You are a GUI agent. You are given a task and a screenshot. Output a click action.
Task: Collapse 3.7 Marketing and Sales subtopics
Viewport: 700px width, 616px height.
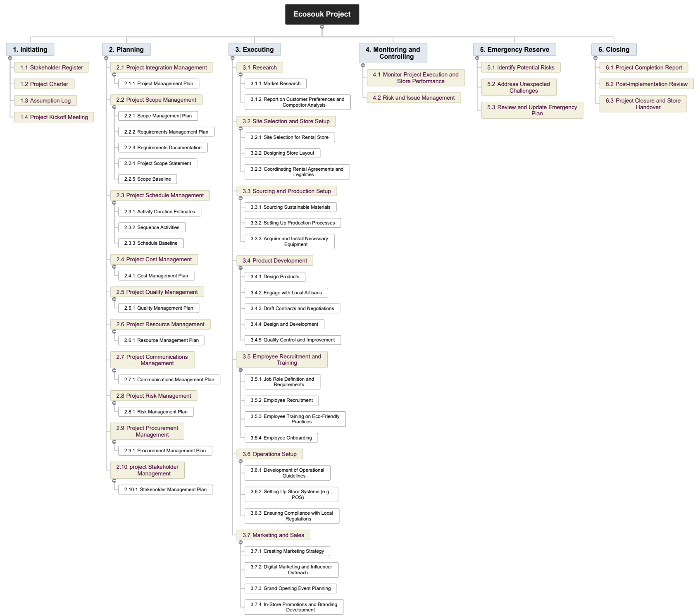pos(240,542)
